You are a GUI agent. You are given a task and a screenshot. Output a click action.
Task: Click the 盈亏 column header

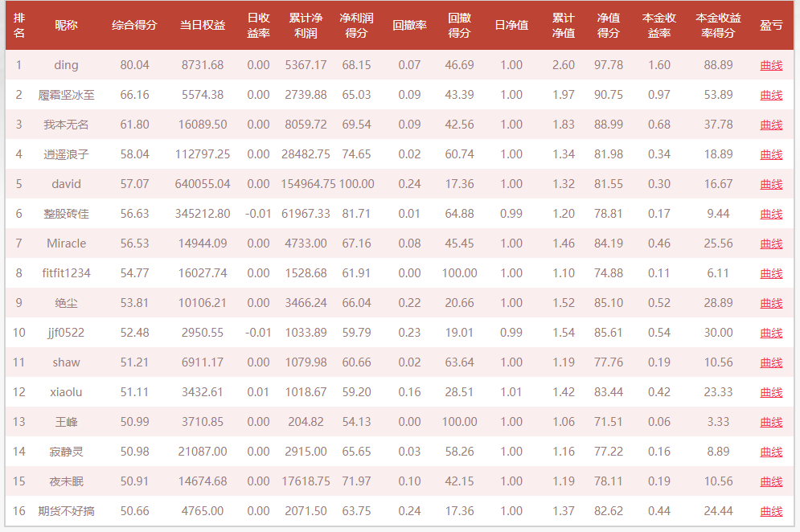(x=771, y=25)
